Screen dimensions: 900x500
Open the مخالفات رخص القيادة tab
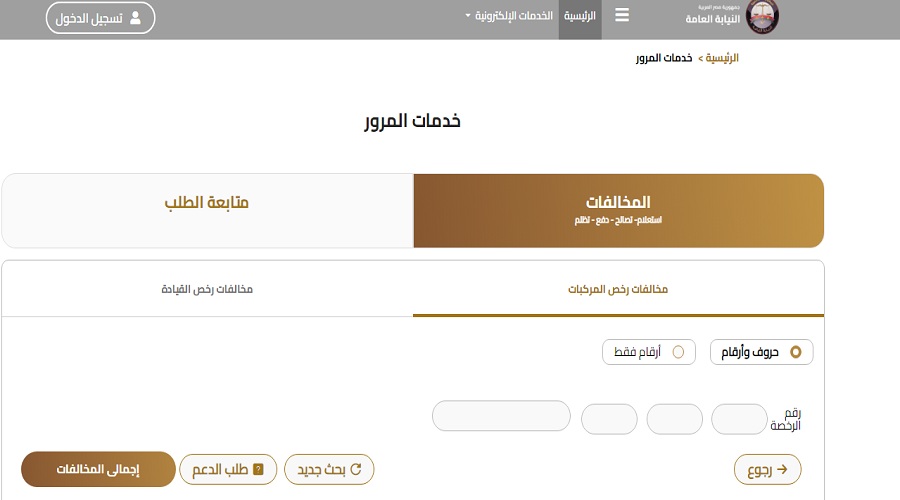point(207,289)
